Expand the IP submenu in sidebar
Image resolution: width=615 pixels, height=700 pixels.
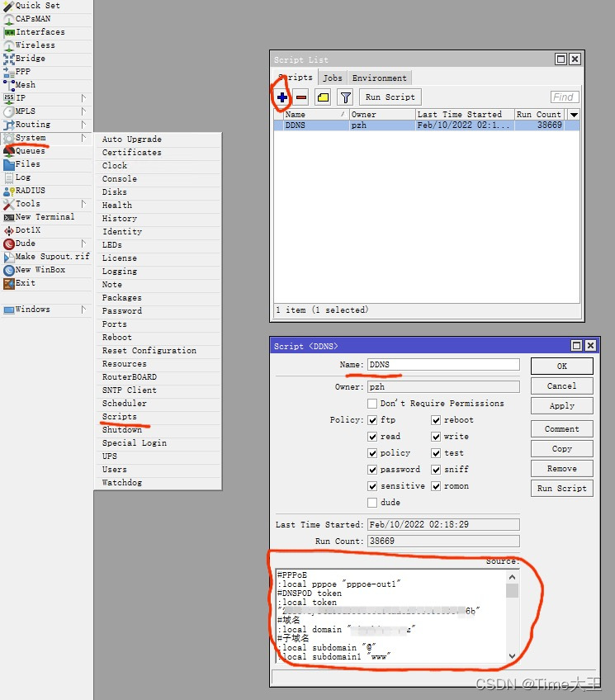point(83,97)
